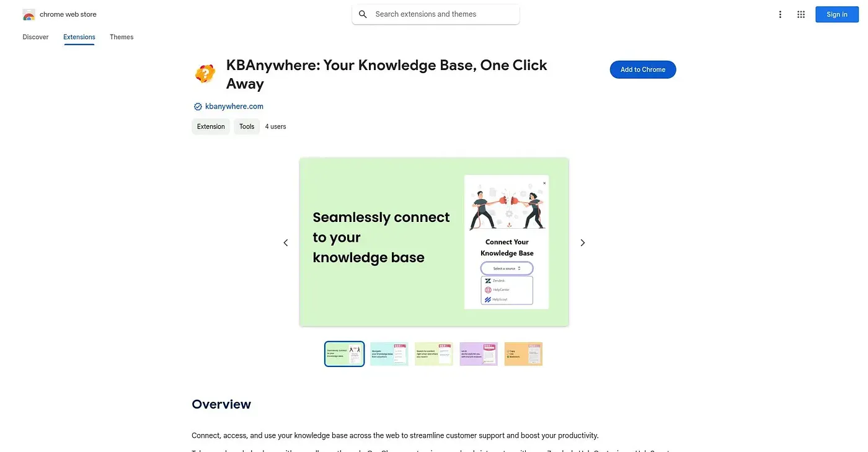Click the "4 users" count text

tap(276, 126)
